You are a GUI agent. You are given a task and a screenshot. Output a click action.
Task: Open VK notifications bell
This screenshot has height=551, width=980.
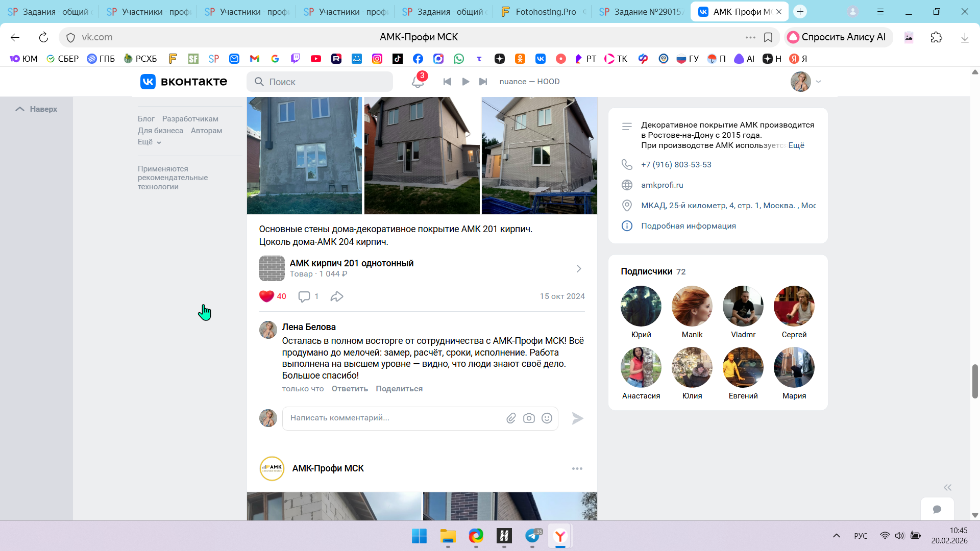pos(418,82)
